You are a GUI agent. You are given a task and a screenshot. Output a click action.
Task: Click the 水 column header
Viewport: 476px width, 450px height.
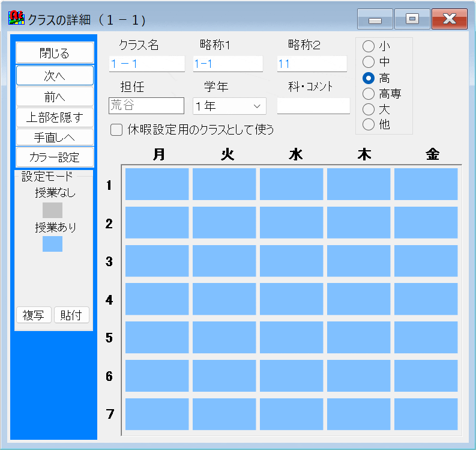pos(296,154)
